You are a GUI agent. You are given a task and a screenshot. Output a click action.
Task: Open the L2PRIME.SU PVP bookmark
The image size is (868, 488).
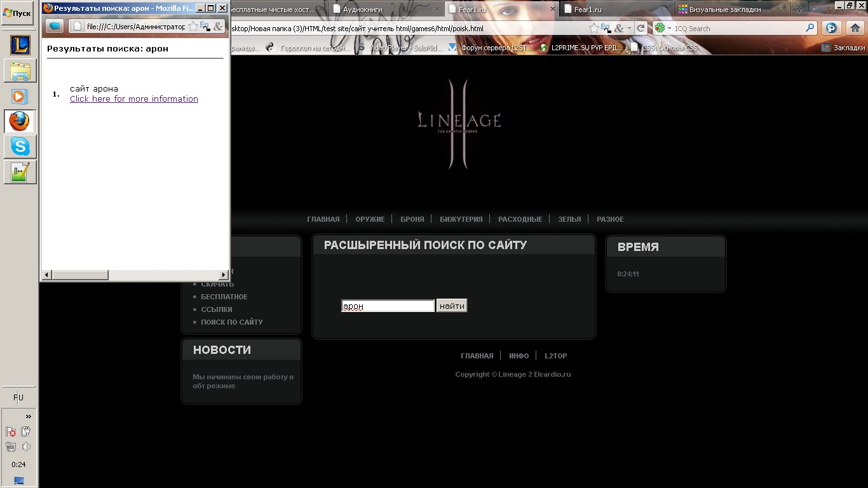582,48
